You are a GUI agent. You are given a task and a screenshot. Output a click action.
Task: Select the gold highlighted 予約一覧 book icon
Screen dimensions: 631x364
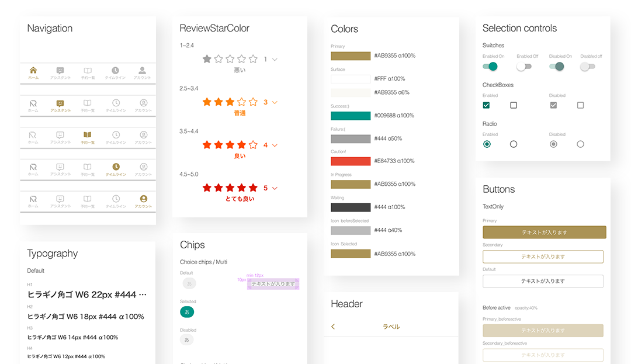click(88, 136)
